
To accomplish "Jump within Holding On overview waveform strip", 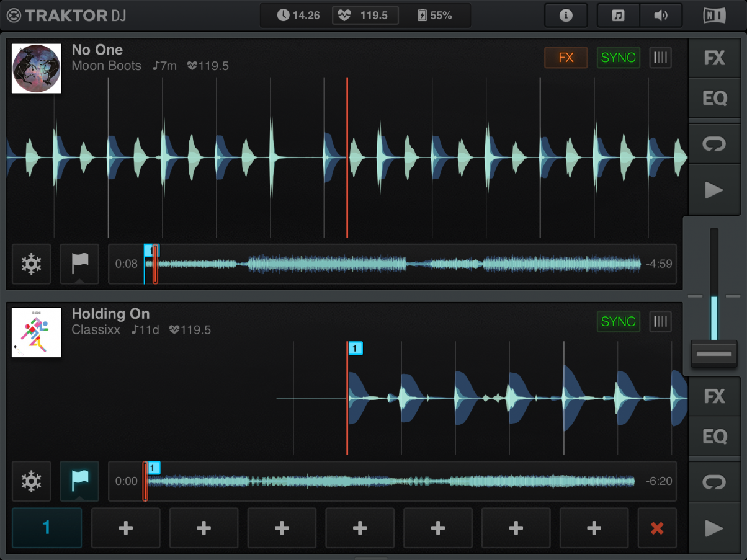I will click(x=392, y=481).
